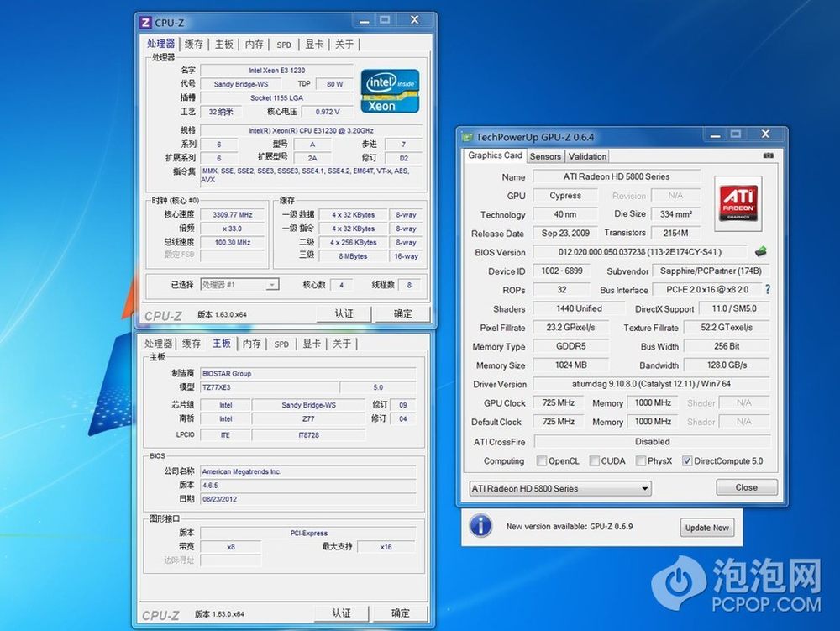Viewport: 840px width, 631px height.
Task: Open 关于 tab in the CPU-Z processor window
Action: (344, 45)
